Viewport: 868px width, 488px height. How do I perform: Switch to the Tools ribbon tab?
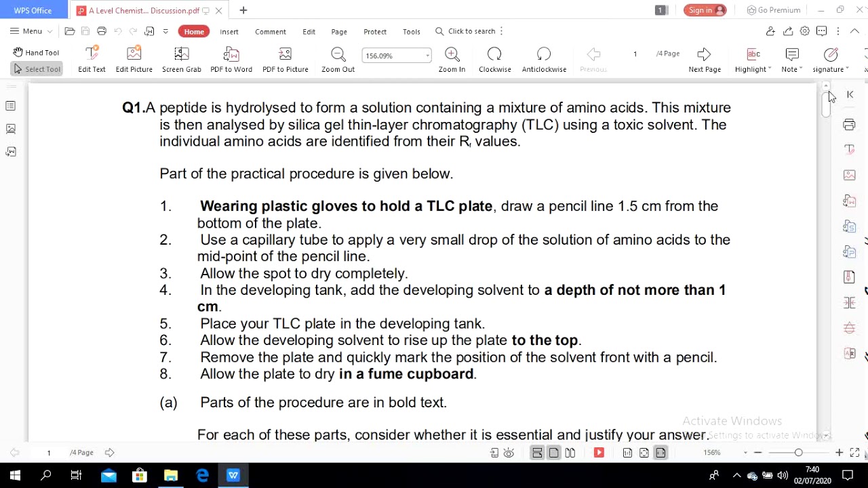coord(412,31)
